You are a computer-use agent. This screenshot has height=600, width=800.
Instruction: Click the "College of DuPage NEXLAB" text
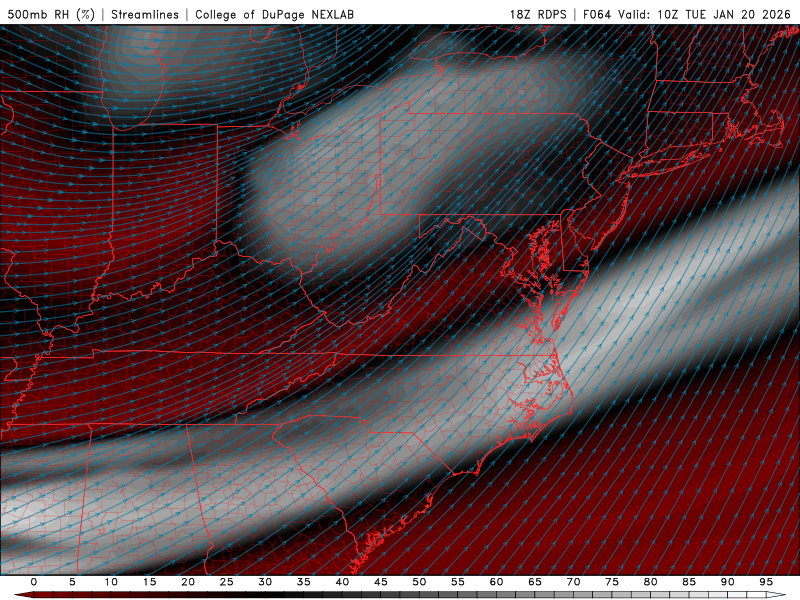(x=274, y=14)
